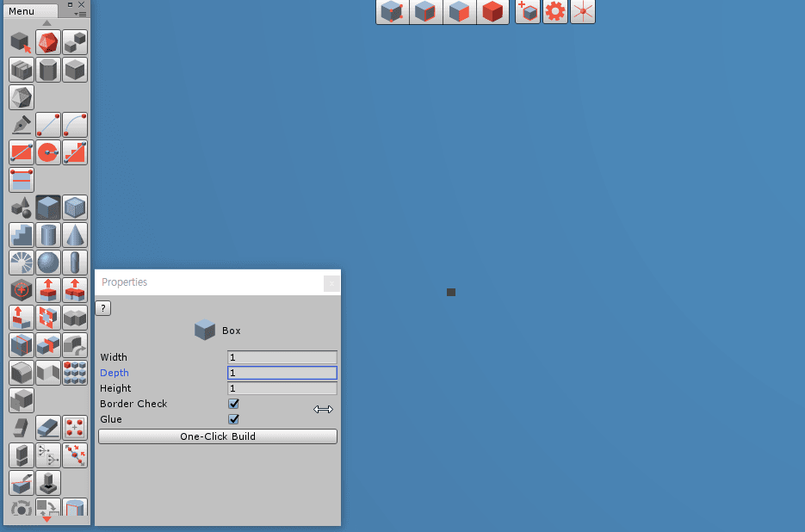The image size is (805, 532).
Task: Select the red disc shape tool
Action: point(48,152)
